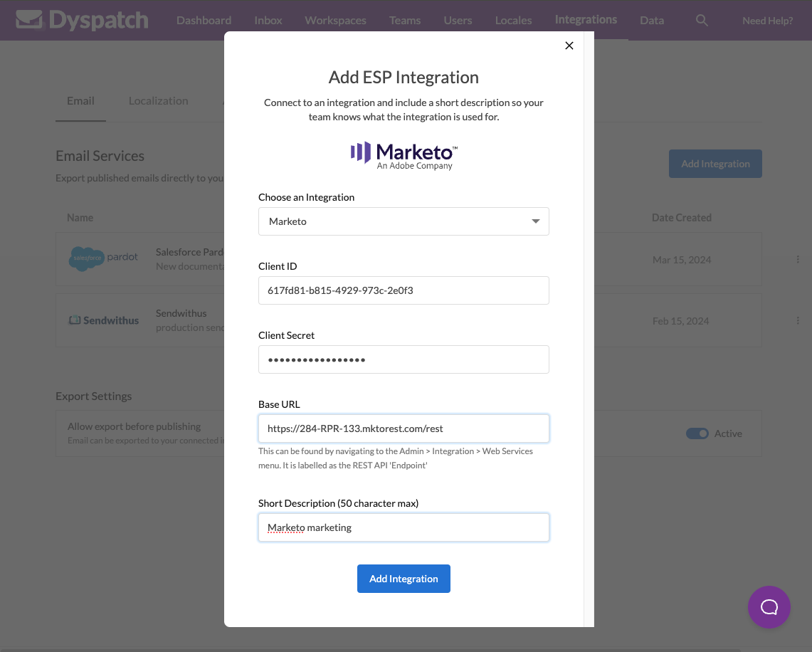This screenshot has height=652, width=812.
Task: Click the Salesforce Pardot logo
Action: click(x=104, y=258)
